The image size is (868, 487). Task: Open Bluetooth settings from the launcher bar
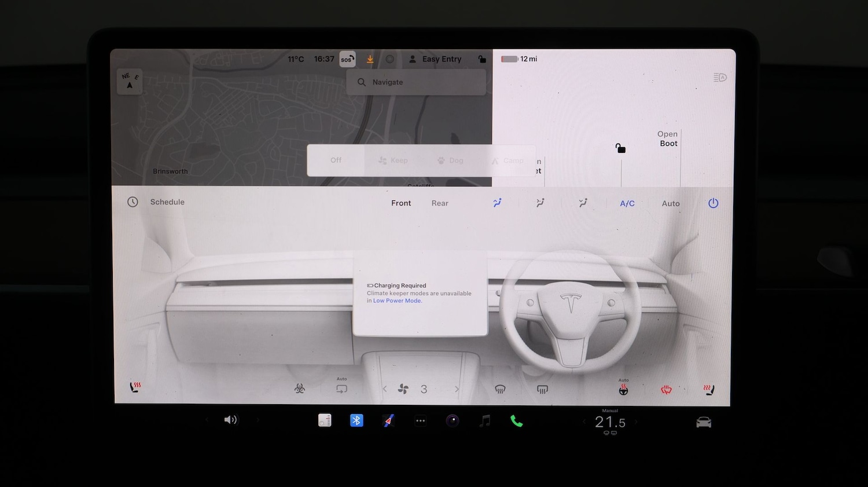click(356, 420)
